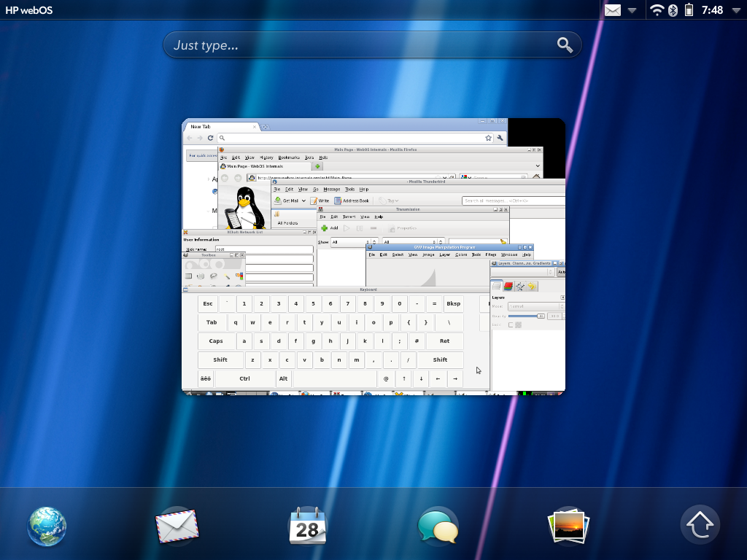Image resolution: width=747 pixels, height=560 pixels.
Task: Open Transmission's Torrent menu
Action: pos(349,217)
